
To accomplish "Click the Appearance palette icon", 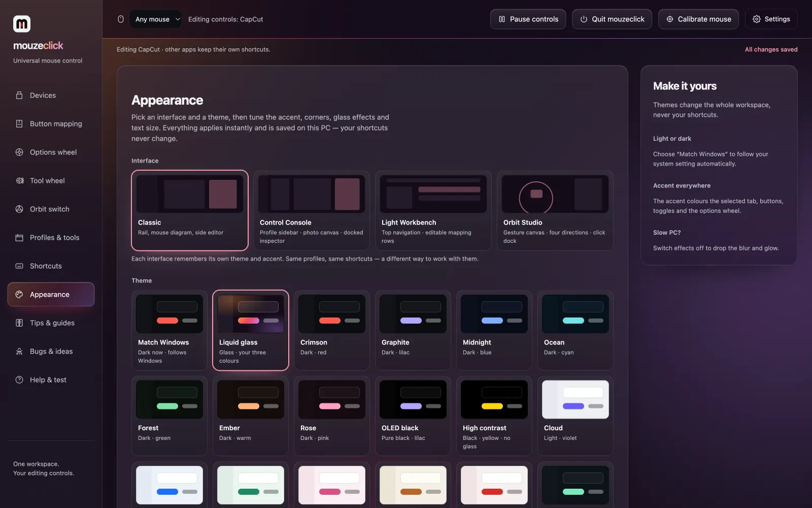I will click(19, 295).
